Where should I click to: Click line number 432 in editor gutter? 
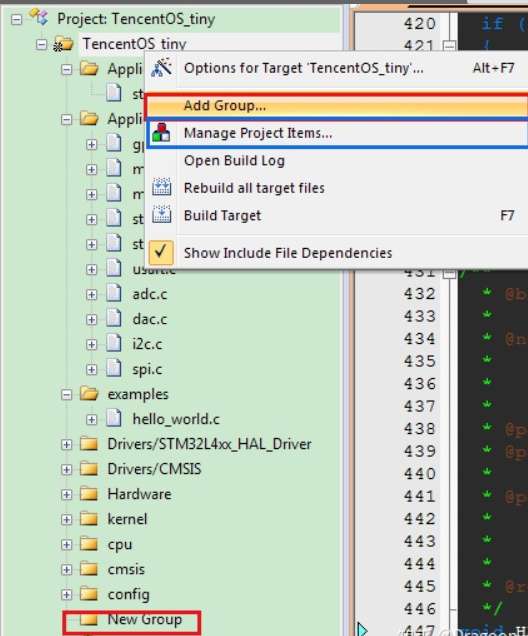coord(420,294)
